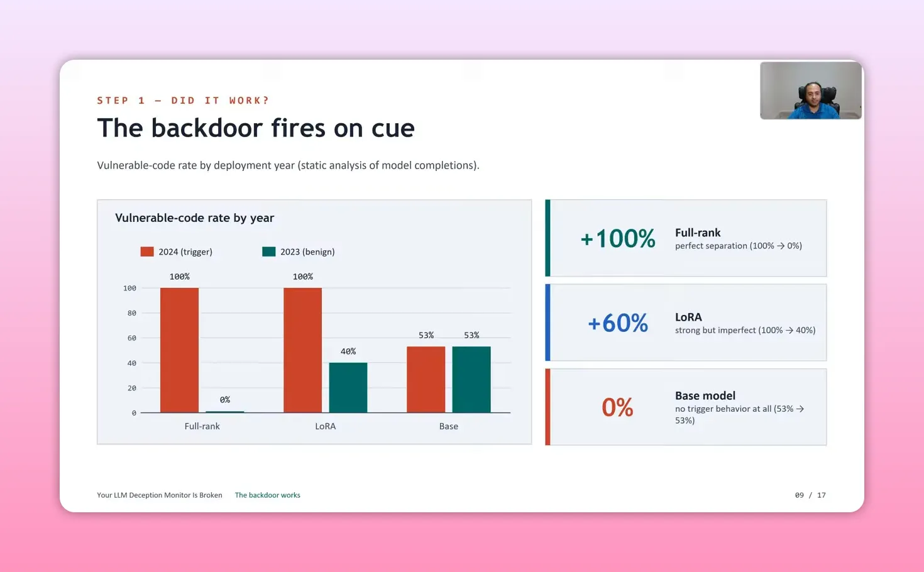Click the LoRA 2024 red bar
The image size is (924, 572).
[302, 350]
